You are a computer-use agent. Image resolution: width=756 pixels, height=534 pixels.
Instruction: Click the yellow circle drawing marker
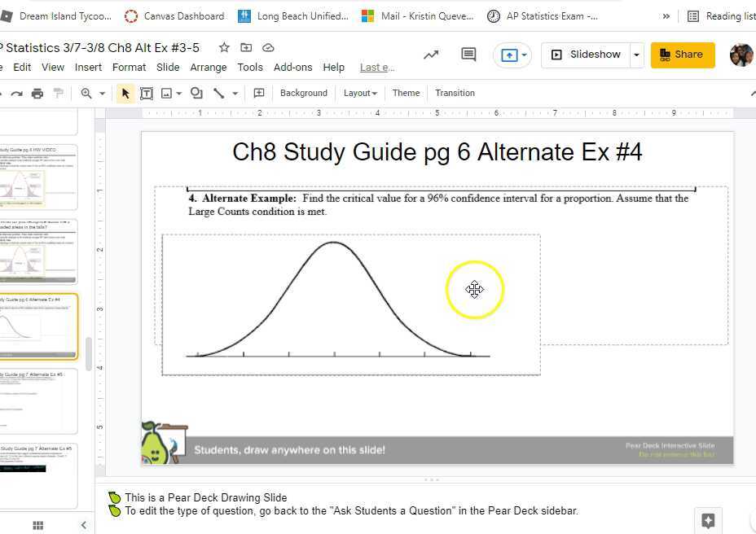(475, 289)
